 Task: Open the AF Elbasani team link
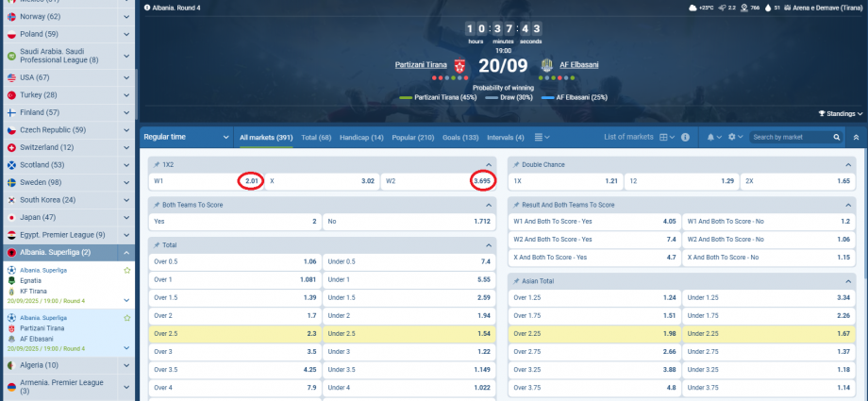coord(579,65)
